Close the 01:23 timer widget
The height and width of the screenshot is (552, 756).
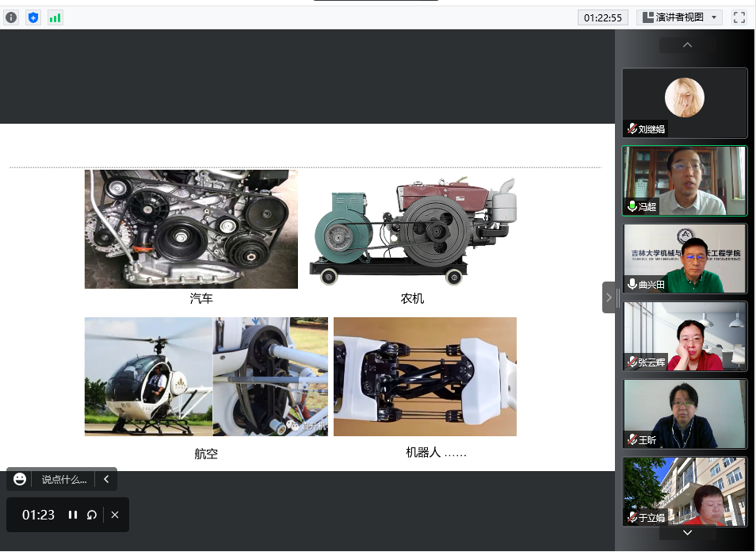[x=115, y=515]
